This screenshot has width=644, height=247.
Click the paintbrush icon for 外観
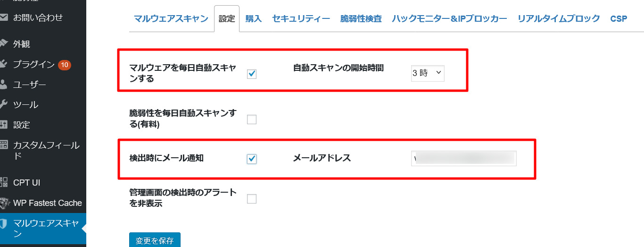click(x=4, y=43)
